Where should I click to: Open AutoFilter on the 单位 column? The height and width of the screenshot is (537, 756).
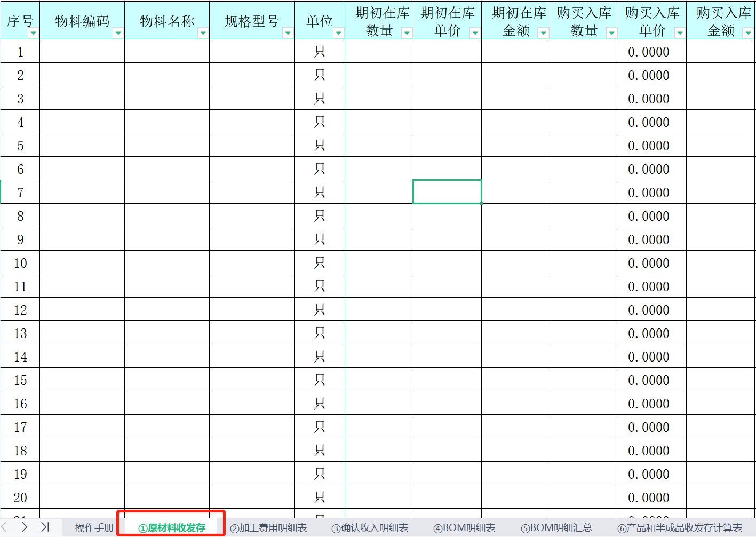click(338, 34)
